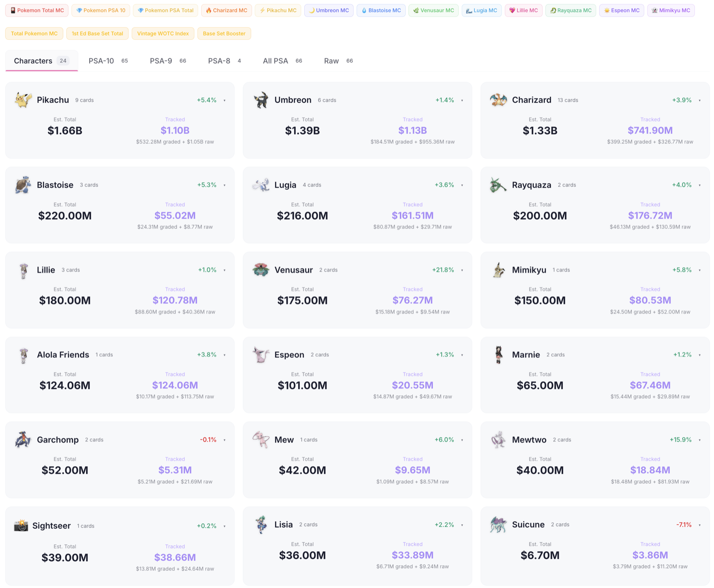Select the Vintage WOTC Index chip
The width and height of the screenshot is (714, 588).
point(163,33)
